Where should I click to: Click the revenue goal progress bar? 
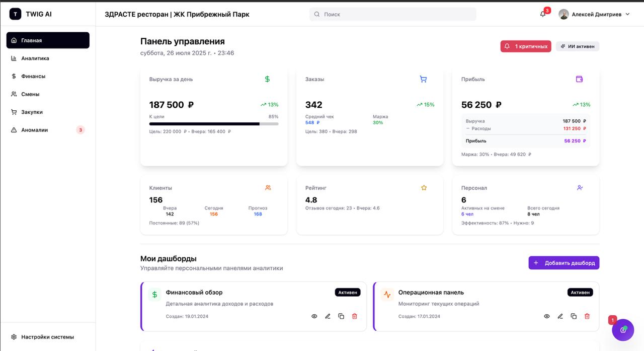tap(213, 123)
